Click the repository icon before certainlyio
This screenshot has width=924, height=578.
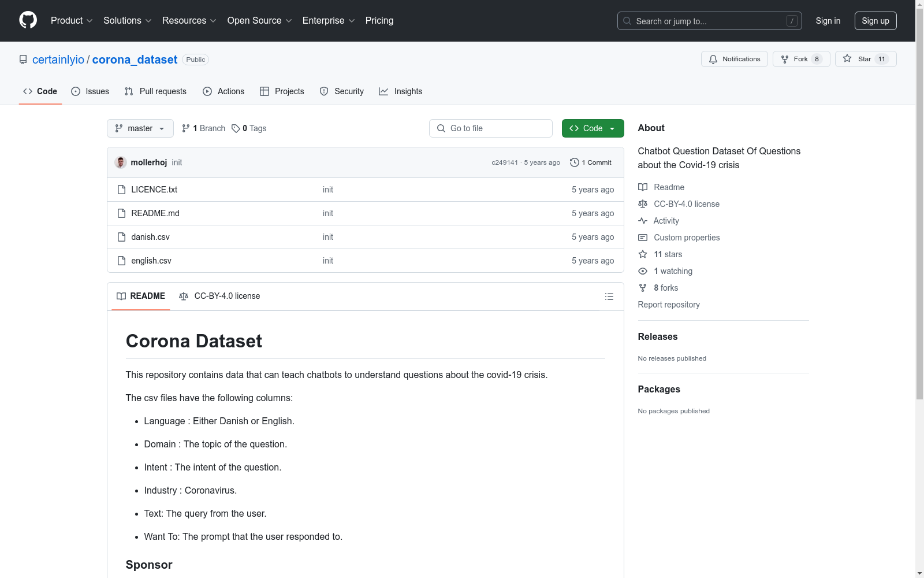click(x=23, y=60)
